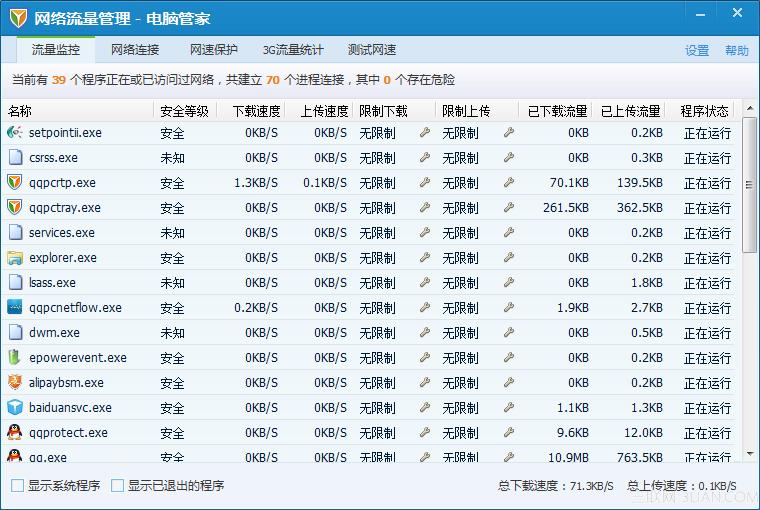The height and width of the screenshot is (510, 760).
Task: Click the qqpcrtp.exe shield icon
Action: pyautogui.click(x=15, y=182)
